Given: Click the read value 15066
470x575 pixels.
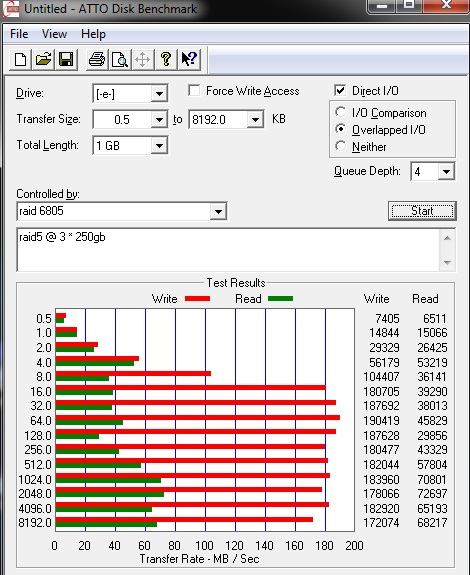Looking at the screenshot, I should click(x=432, y=333).
